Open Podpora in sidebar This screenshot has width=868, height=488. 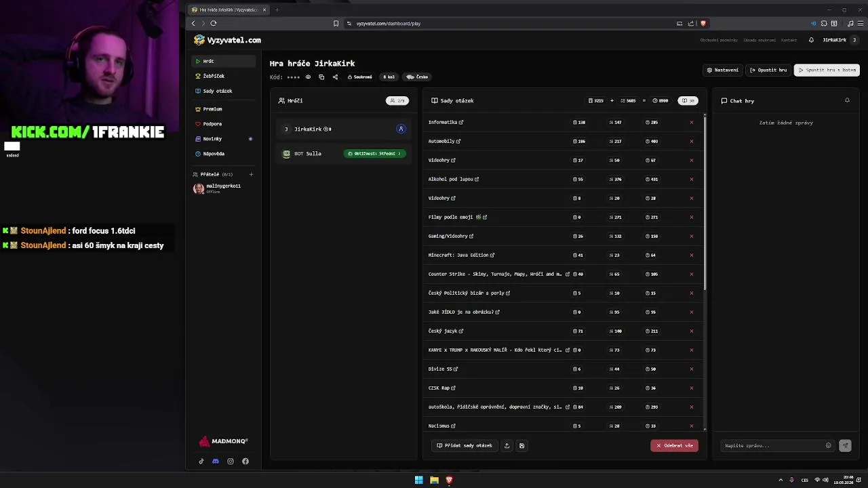point(224,124)
